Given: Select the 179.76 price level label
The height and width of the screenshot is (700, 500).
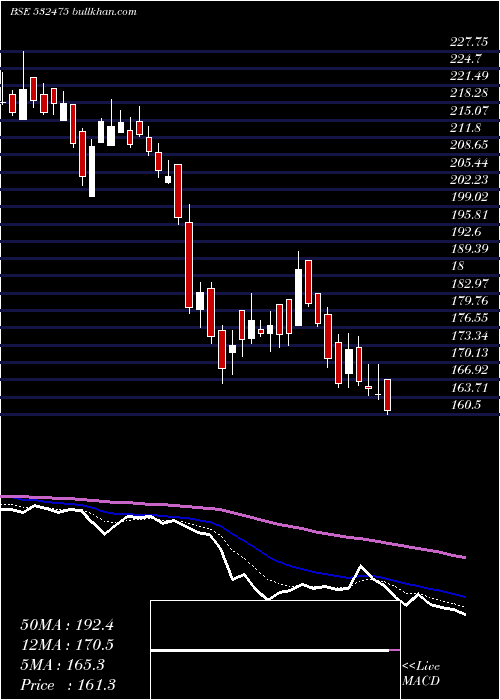Looking at the screenshot, I should (x=469, y=300).
